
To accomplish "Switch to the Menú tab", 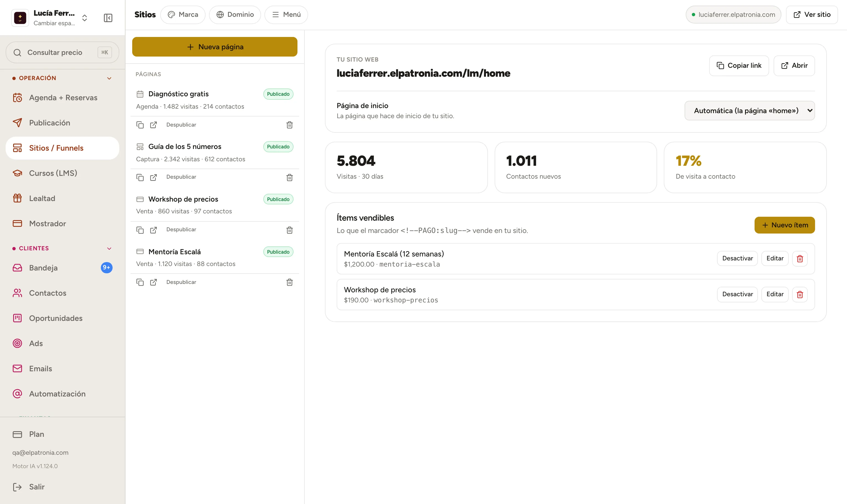I will (x=286, y=15).
